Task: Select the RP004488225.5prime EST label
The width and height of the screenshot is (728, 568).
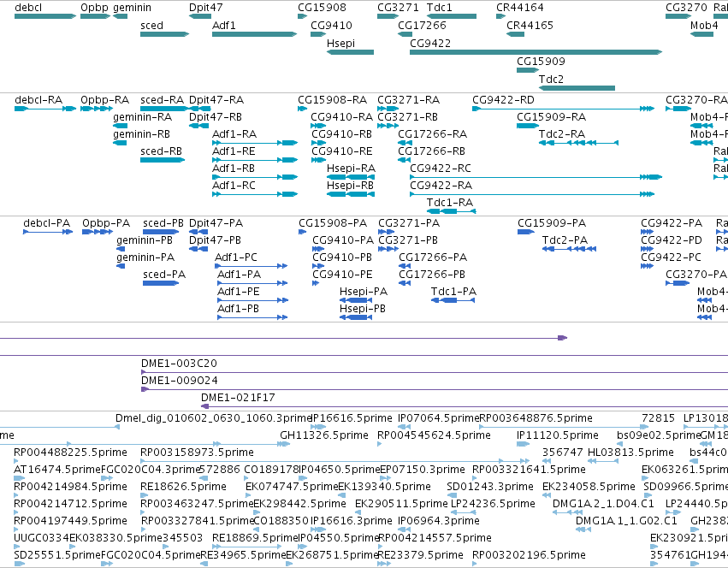Action: coord(70,453)
